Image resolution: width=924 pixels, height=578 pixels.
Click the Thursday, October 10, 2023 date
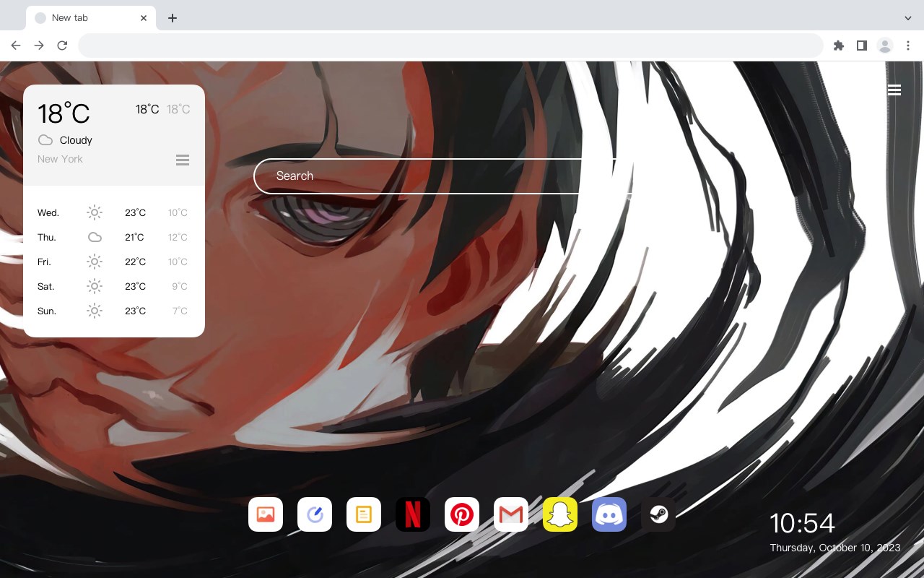click(x=835, y=548)
